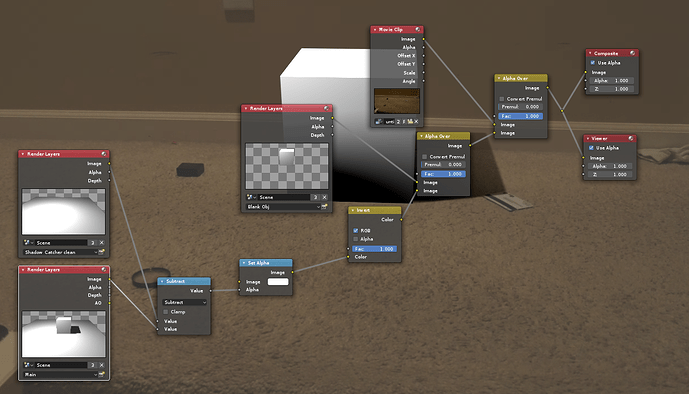Viewport: 689px width, 394px height.
Task: Collapse the Viewer node via header triangle
Action: [x=588, y=138]
